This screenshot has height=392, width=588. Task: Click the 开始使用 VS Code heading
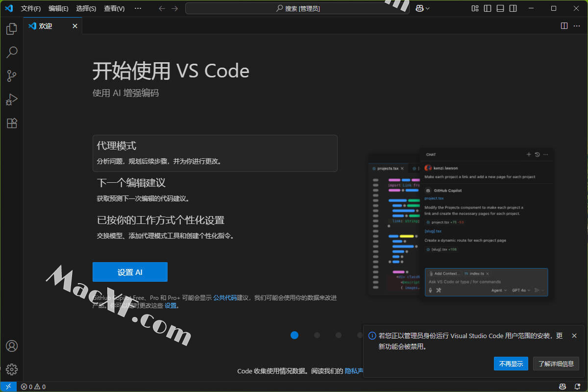click(x=171, y=71)
